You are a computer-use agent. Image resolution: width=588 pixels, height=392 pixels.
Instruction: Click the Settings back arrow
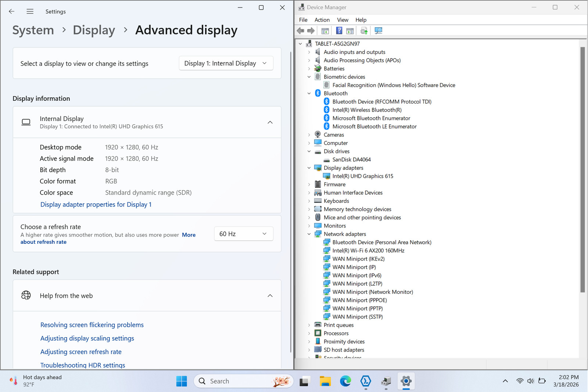(12, 11)
